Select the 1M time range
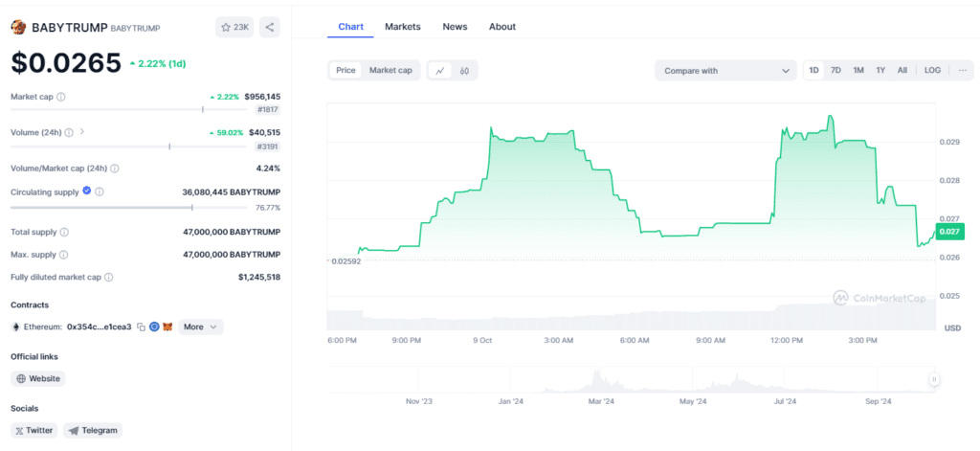Viewport: 980px width, 451px height. [858, 70]
